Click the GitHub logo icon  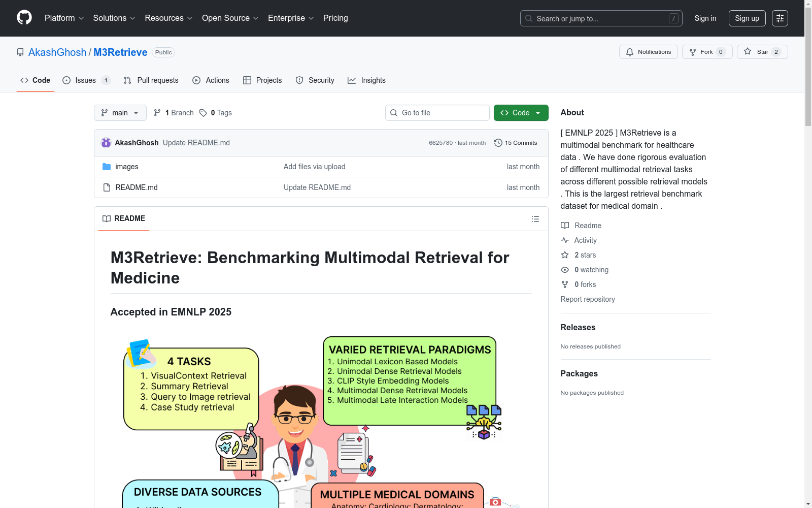pyautogui.click(x=24, y=18)
